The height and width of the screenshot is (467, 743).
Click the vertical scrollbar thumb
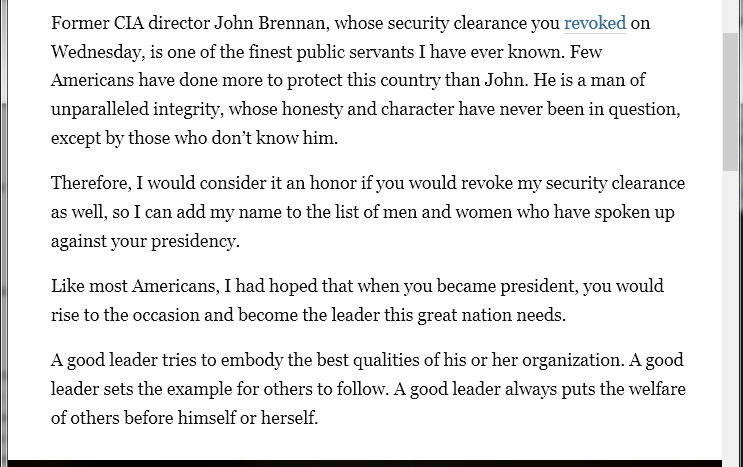(730, 102)
